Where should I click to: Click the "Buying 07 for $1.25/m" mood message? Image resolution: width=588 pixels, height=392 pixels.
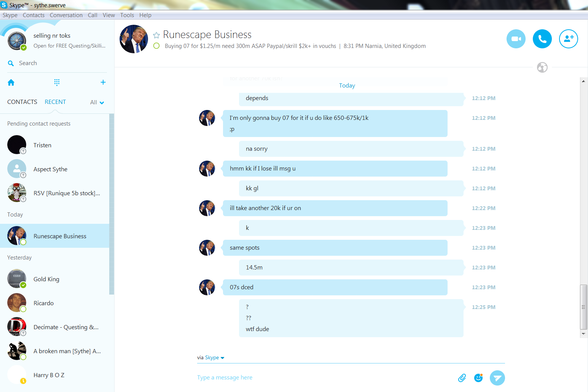point(250,46)
